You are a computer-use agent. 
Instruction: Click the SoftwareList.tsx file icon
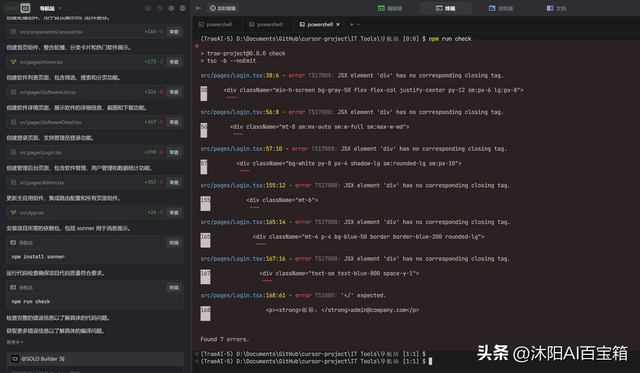[13, 92]
